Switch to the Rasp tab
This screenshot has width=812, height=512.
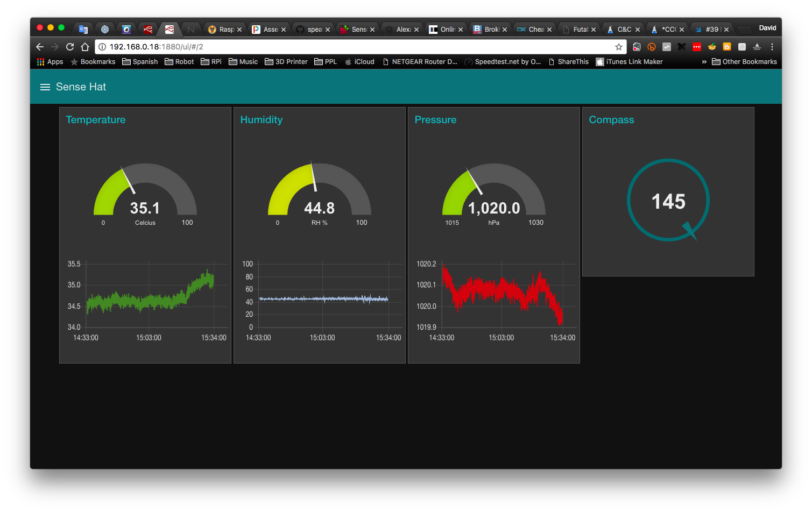226,29
